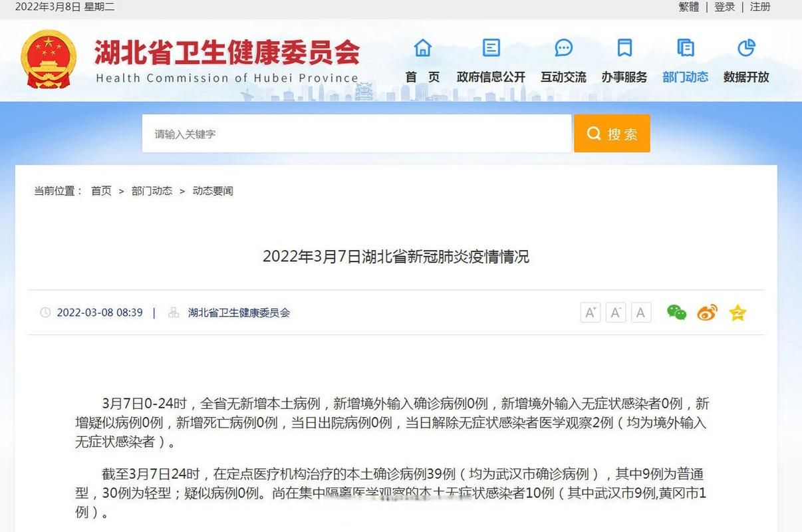Viewport: 802px width, 532px height.
Task: Reset font size with plain A icon
Action: click(641, 313)
